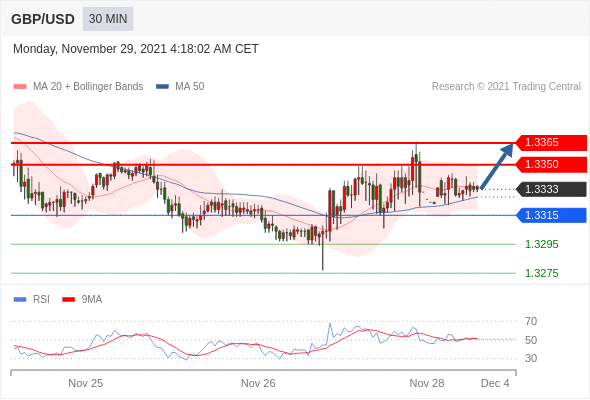
Task: Click the 1.3275 green support value
Action: coord(541,273)
